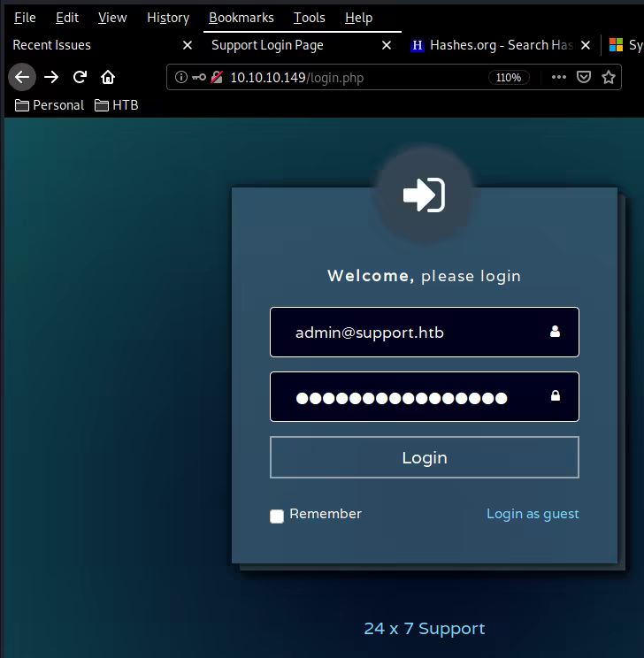Expand the Personal bookmarks folder

point(50,105)
